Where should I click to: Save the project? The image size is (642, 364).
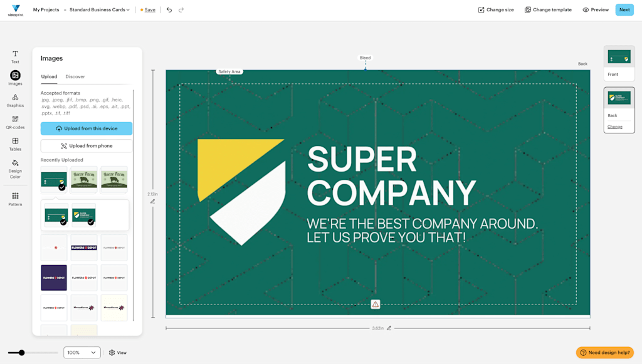149,10
